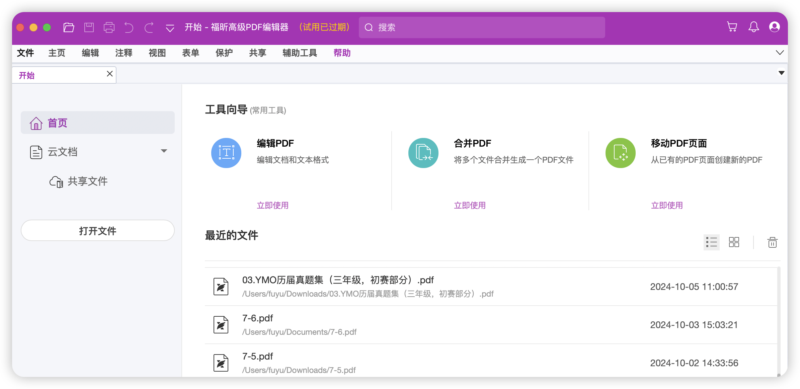
Task: Click the 编辑PDF title text
Action: (x=275, y=143)
